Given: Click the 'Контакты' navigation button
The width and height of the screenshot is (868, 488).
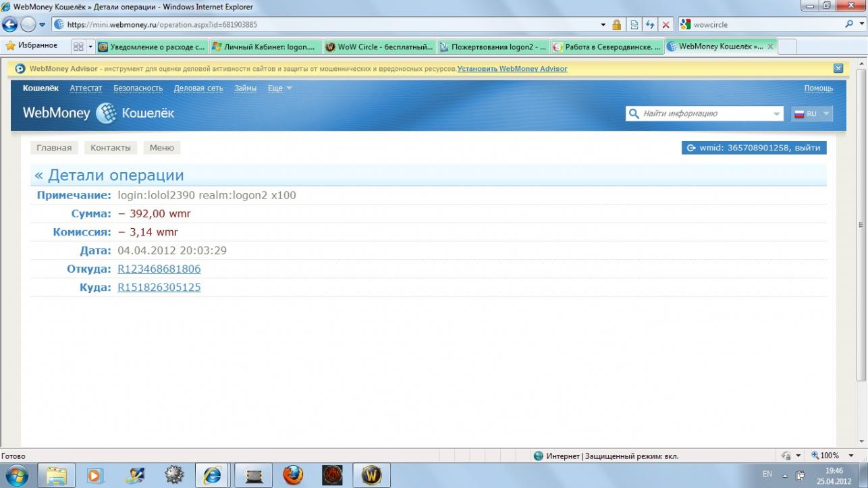Looking at the screenshot, I should coord(110,148).
